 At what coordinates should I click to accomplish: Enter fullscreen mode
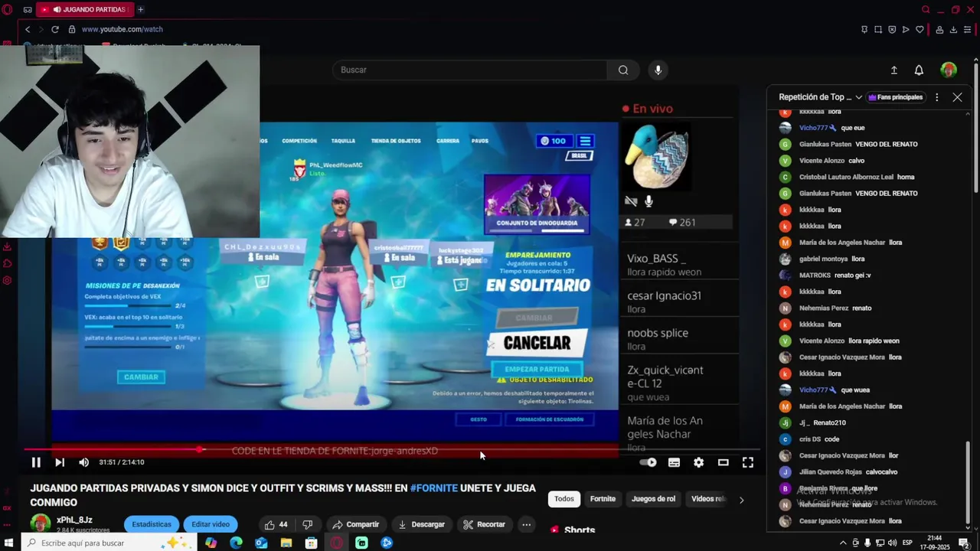coord(748,462)
